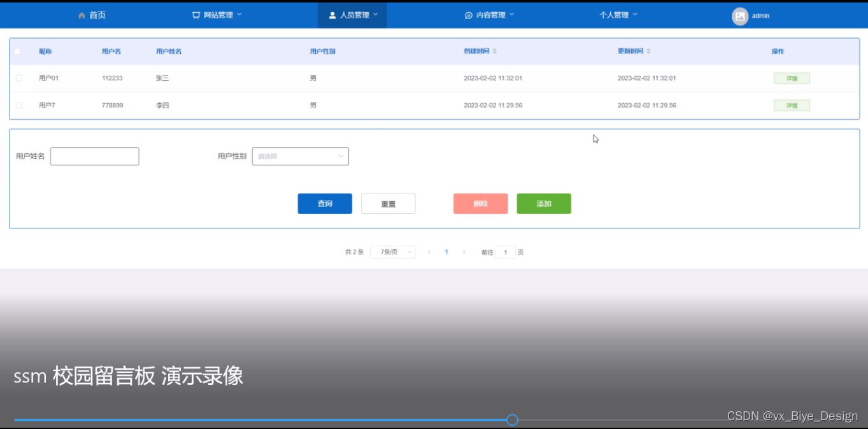Check the 用户7 row checkbox

click(19, 105)
